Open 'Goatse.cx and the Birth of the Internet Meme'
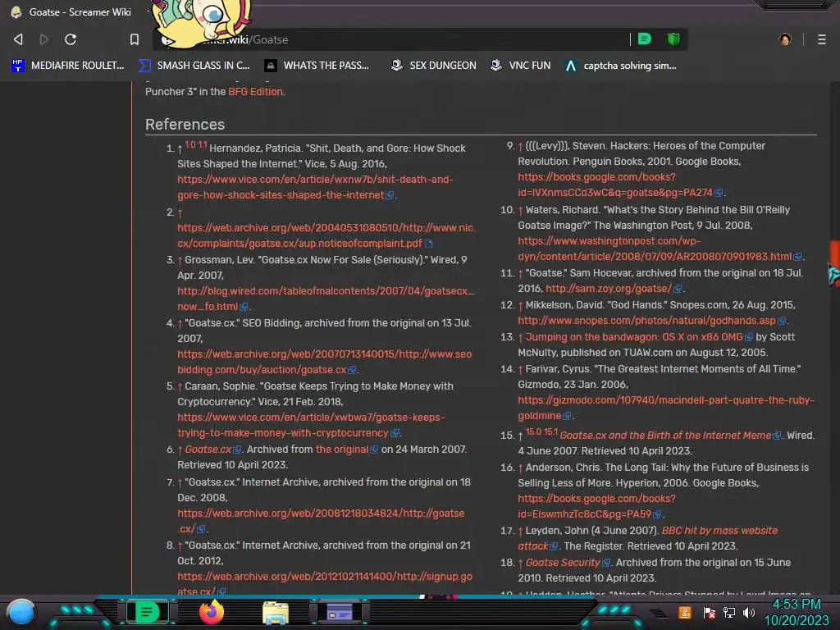Screen dimensions: 840x630 [665, 436]
